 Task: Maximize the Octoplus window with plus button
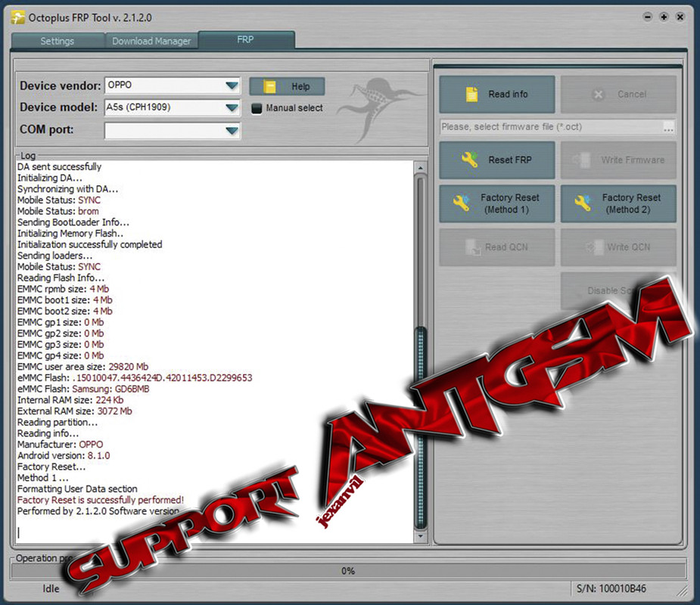[x=664, y=17]
